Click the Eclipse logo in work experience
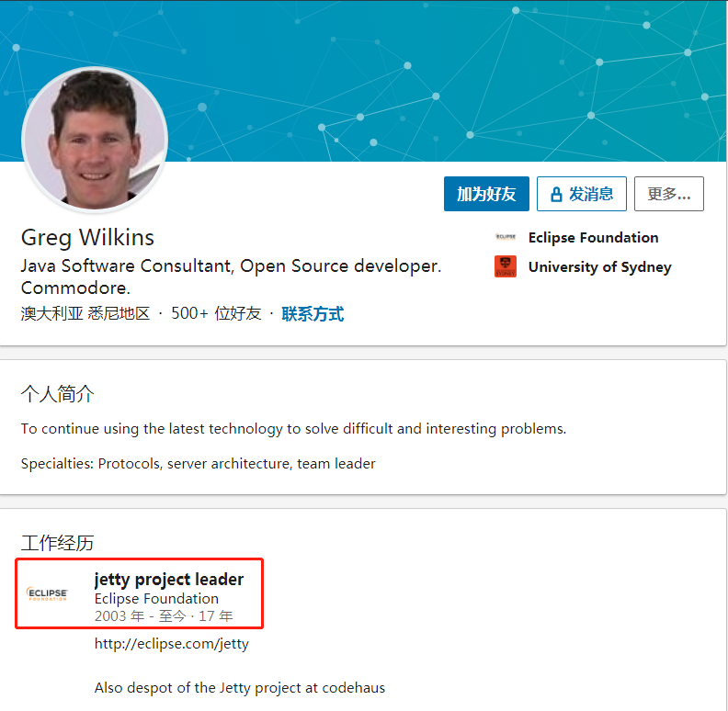The width and height of the screenshot is (728, 711). (x=47, y=593)
